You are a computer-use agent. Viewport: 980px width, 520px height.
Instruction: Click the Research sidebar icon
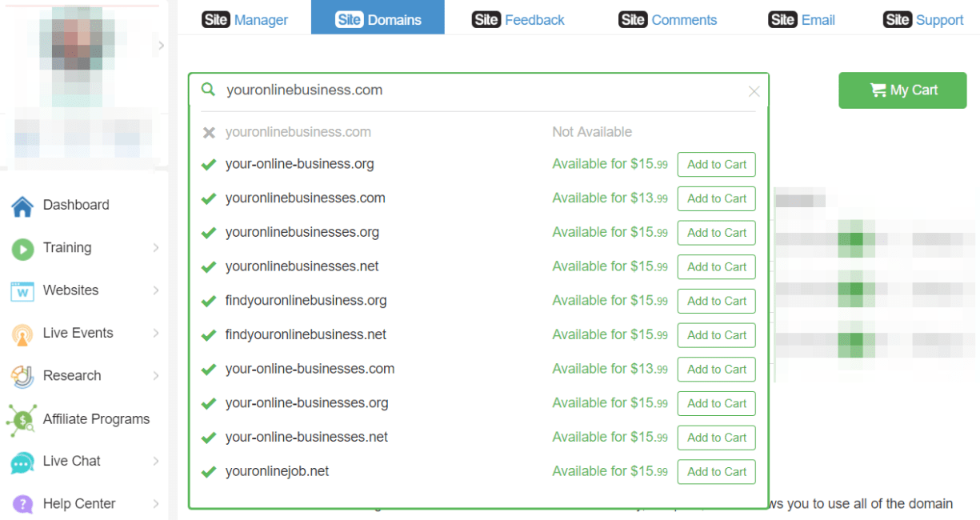[22, 376]
